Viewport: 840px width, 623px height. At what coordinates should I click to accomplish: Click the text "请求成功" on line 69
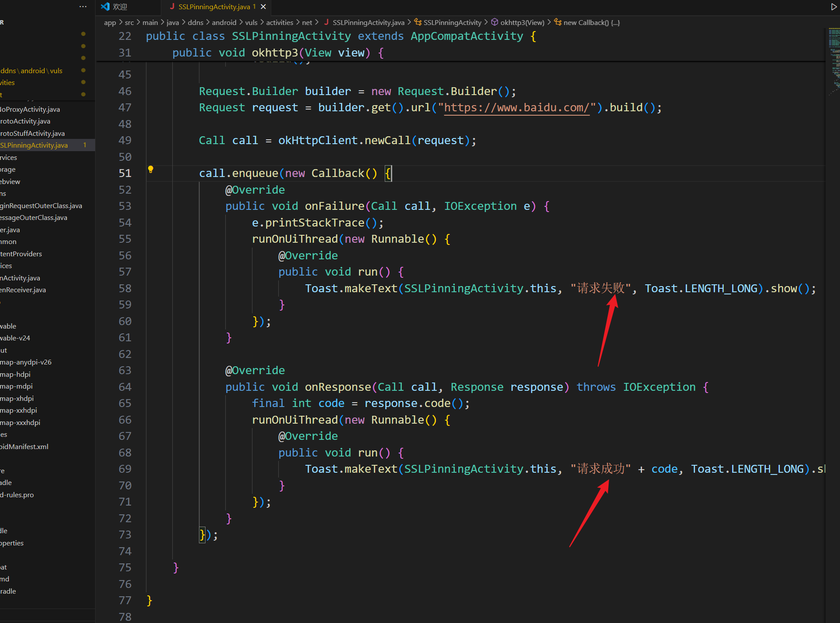[x=601, y=469]
